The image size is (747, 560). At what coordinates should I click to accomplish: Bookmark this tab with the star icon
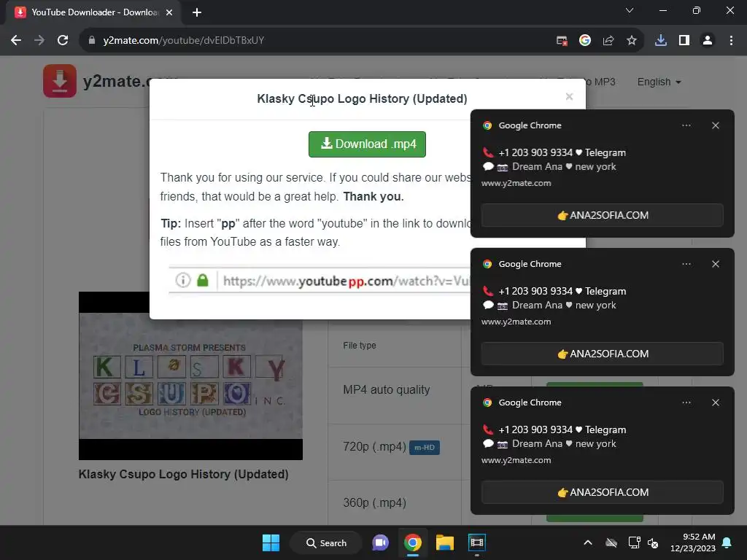(632, 41)
